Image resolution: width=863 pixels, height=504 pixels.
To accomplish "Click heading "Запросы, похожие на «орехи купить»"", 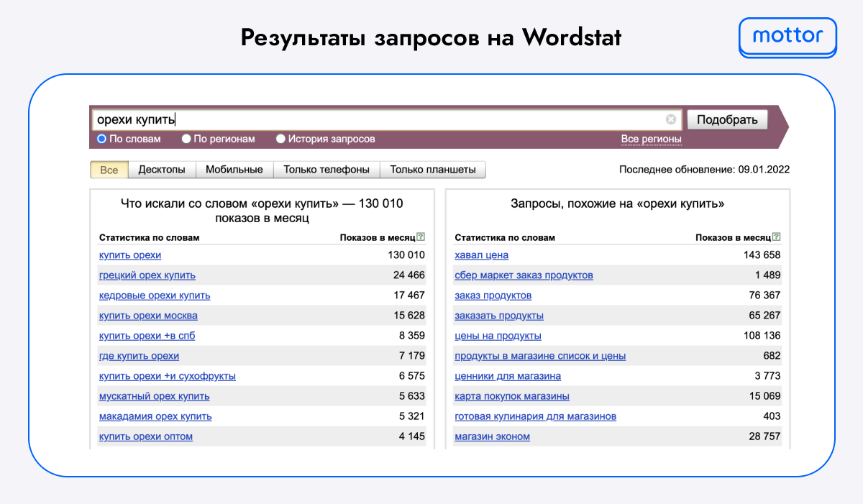I will pyautogui.click(x=617, y=204).
